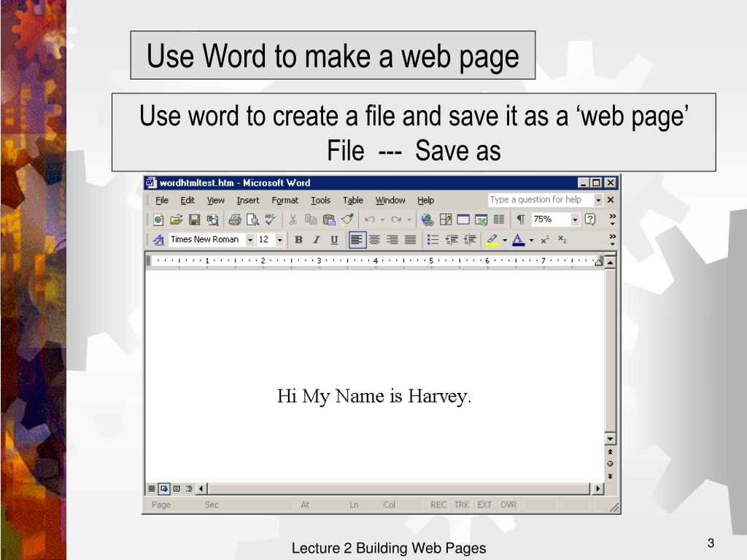747x560 pixels.
Task: Create a new web page document
Action: [x=158, y=219]
